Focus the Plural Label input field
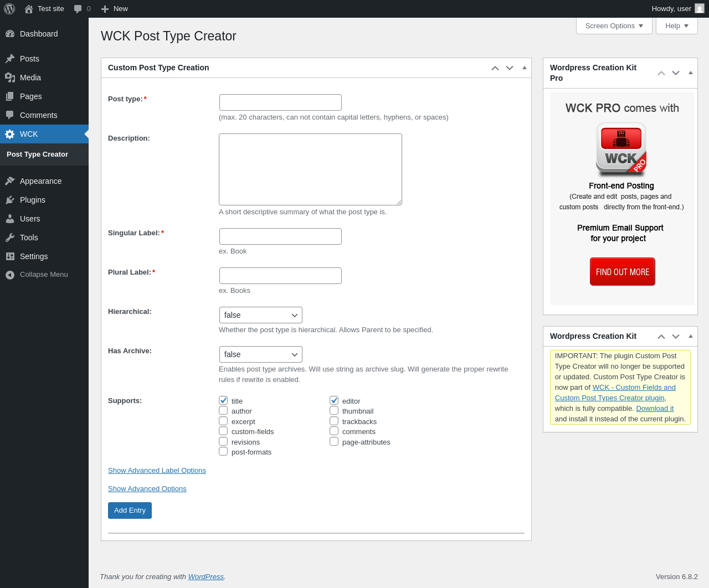The image size is (709, 588). (280, 276)
